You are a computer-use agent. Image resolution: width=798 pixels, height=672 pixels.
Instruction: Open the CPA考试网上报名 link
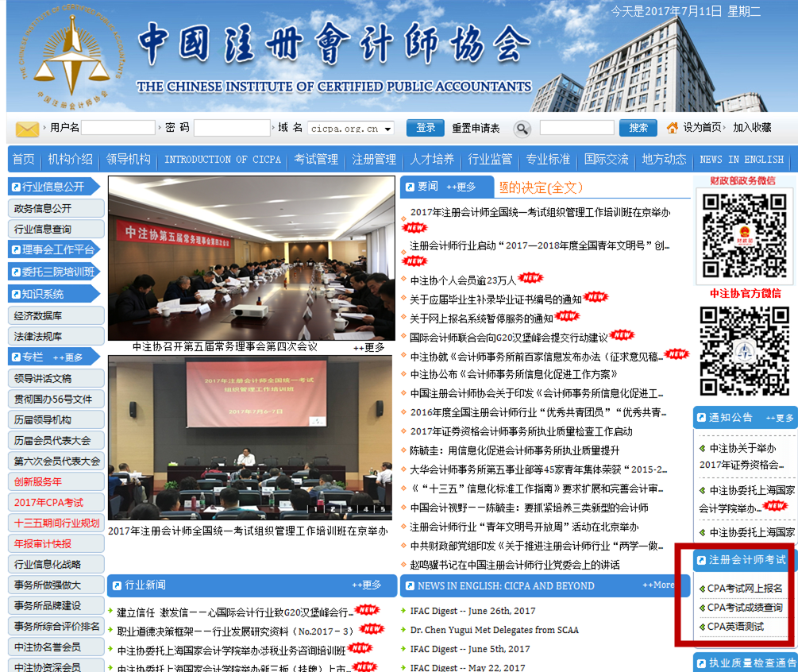[744, 589]
